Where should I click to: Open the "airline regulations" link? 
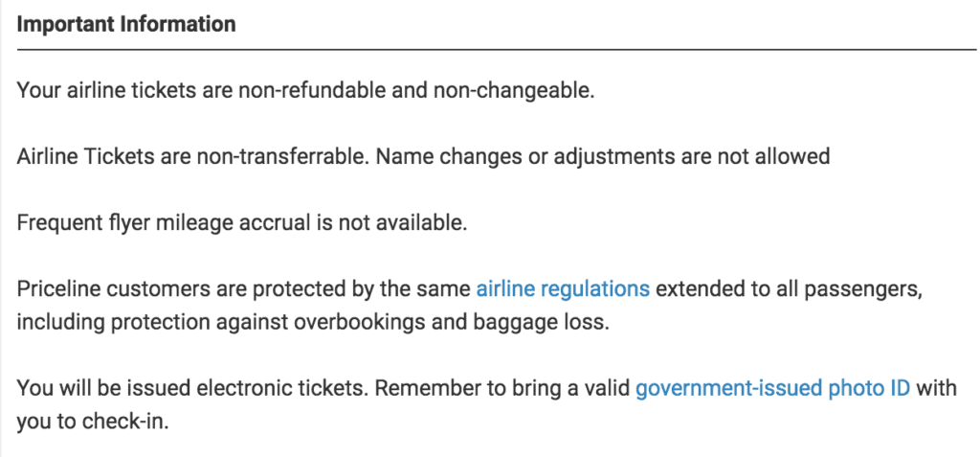click(563, 287)
